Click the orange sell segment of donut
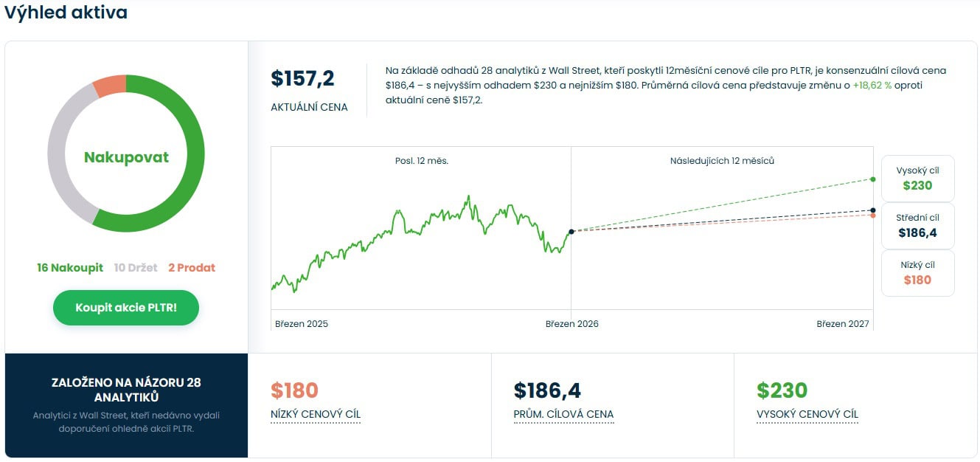980x462 pixels. click(x=109, y=83)
